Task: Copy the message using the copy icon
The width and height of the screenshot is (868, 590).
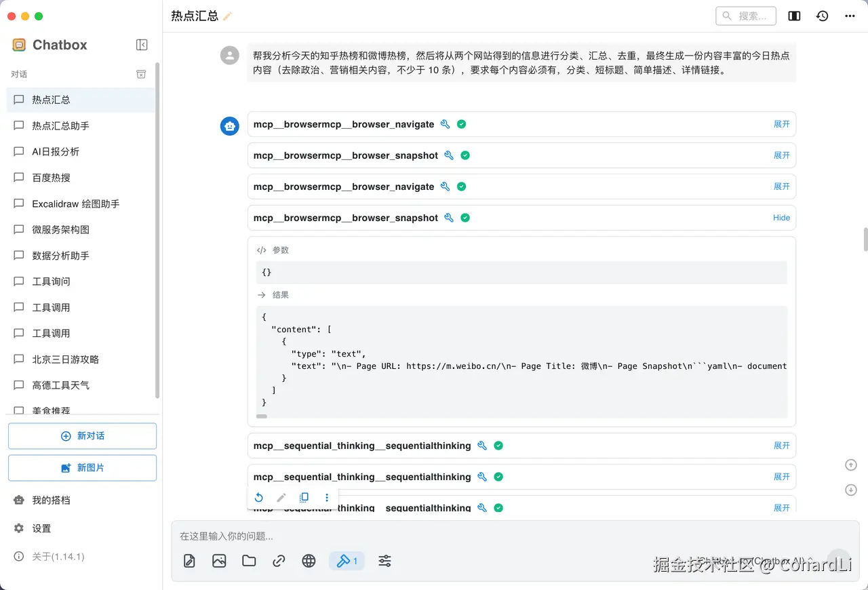Action: (x=304, y=498)
